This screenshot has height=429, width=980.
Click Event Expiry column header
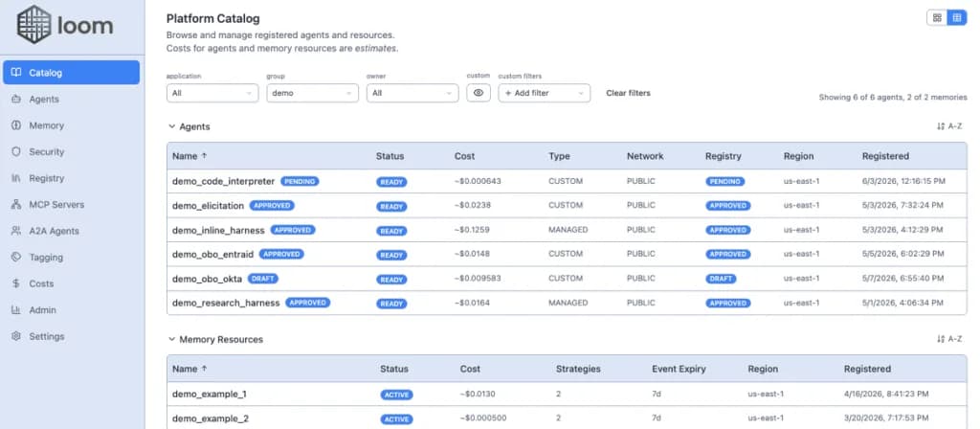click(x=679, y=369)
